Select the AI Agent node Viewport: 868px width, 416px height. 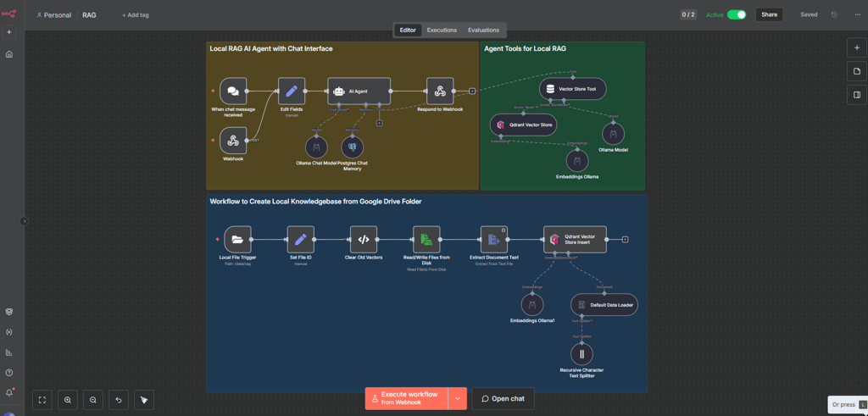tap(359, 91)
